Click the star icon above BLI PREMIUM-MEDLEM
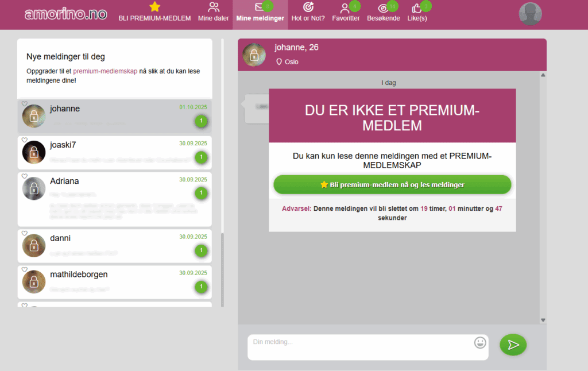588x371 pixels. click(154, 6)
